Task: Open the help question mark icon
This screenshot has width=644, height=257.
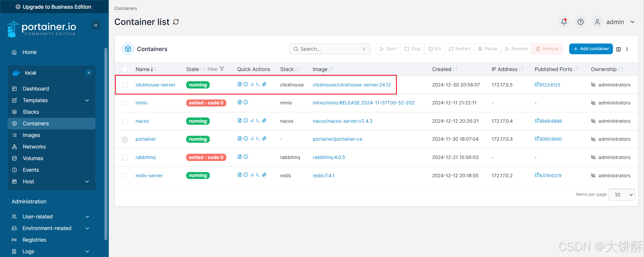Action: click(x=580, y=22)
